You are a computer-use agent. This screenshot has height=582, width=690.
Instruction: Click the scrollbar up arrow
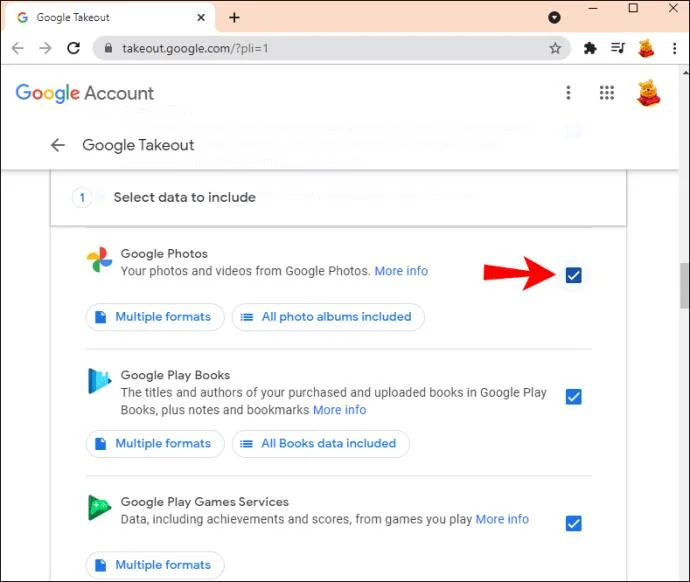click(686, 72)
